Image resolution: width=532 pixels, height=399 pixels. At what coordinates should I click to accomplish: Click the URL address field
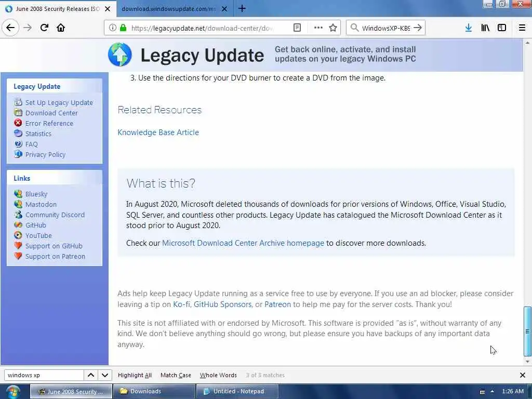202,28
